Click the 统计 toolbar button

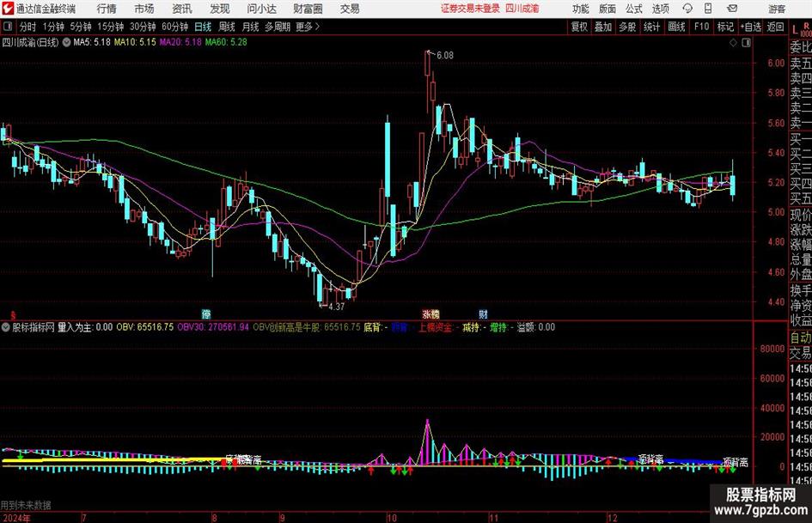[651, 27]
